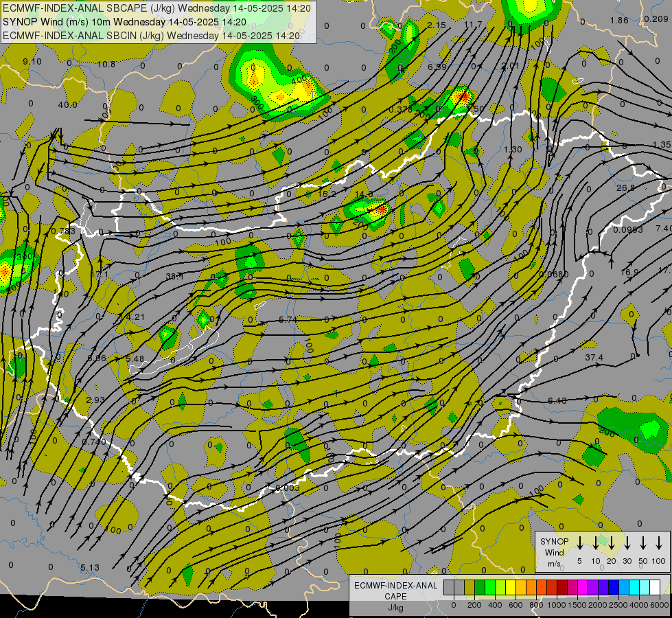Click the '200' tick label on CAPE scale

[x=474, y=605]
